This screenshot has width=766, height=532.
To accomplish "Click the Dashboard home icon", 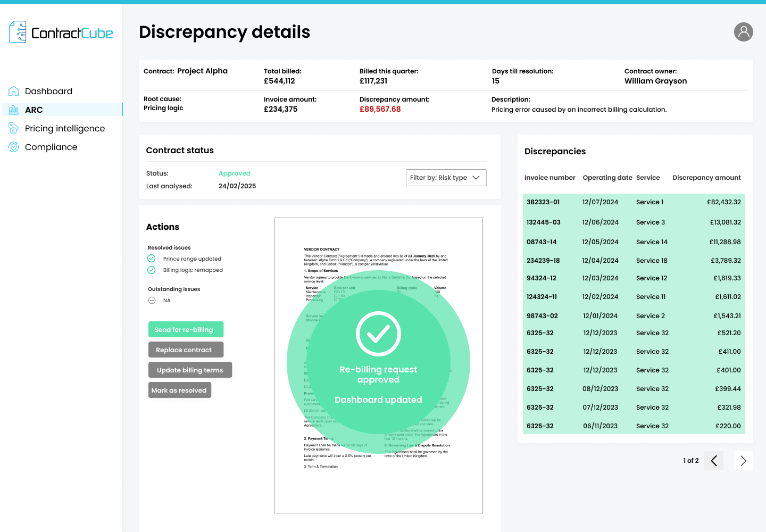I will (x=14, y=91).
